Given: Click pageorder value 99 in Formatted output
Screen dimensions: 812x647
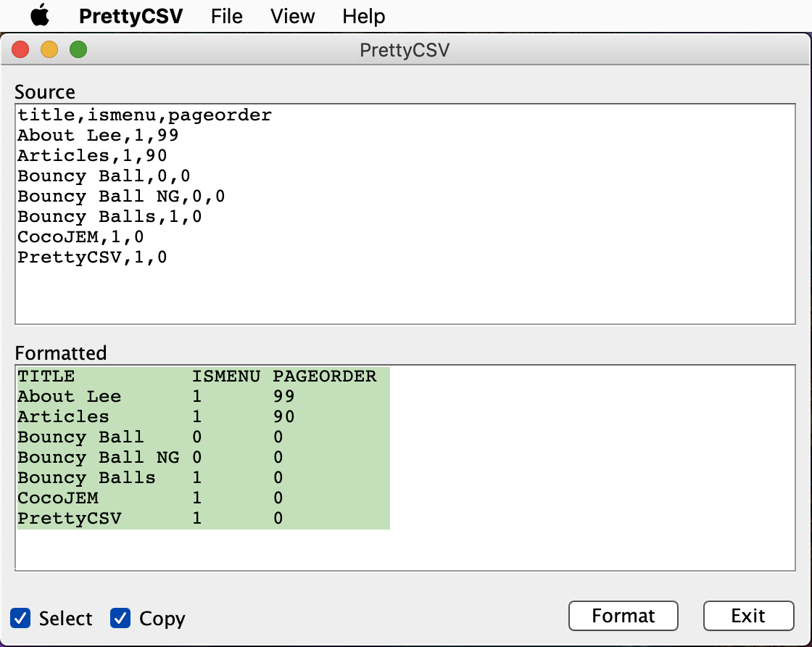Looking at the screenshot, I should coord(283,396).
